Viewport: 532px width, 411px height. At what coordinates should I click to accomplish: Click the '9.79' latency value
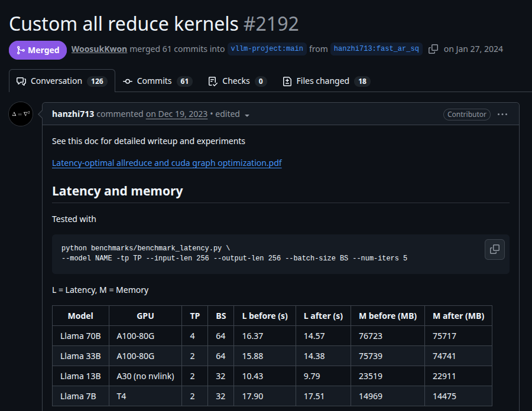[x=312, y=376]
